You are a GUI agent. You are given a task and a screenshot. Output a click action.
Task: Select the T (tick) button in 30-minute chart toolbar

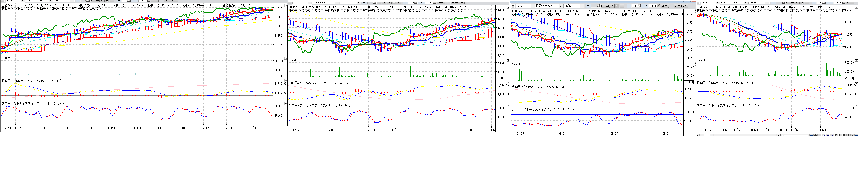pyautogui.click(x=622, y=6)
